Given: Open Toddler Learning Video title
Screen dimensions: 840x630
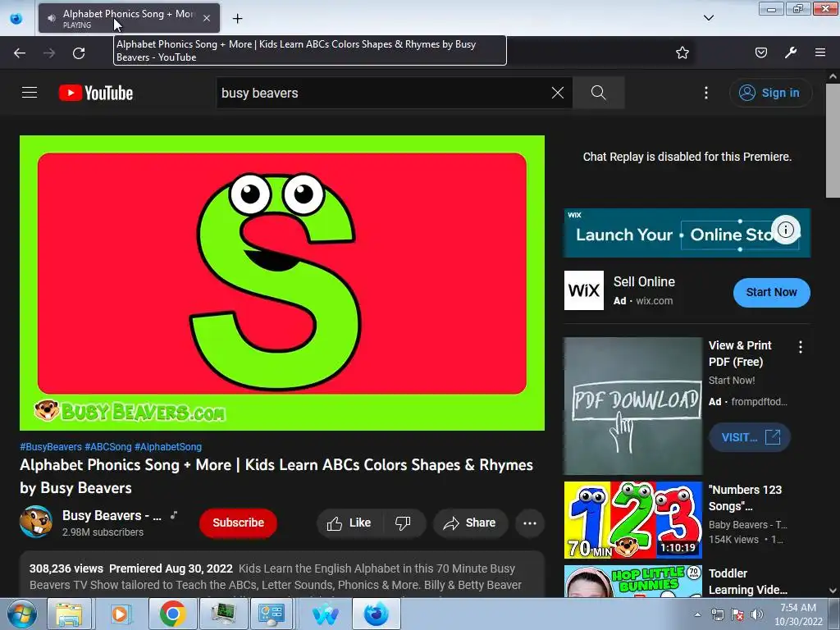Looking at the screenshot, I should pyautogui.click(x=748, y=582).
